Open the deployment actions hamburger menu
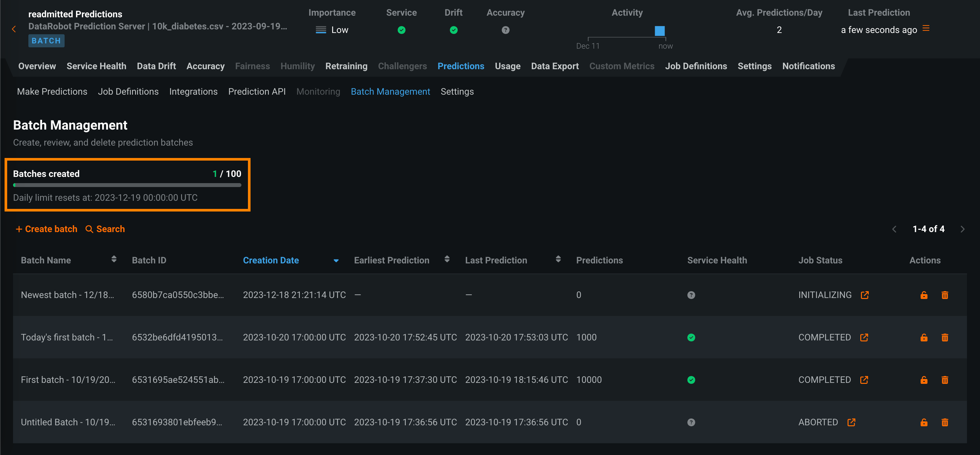 tap(926, 28)
